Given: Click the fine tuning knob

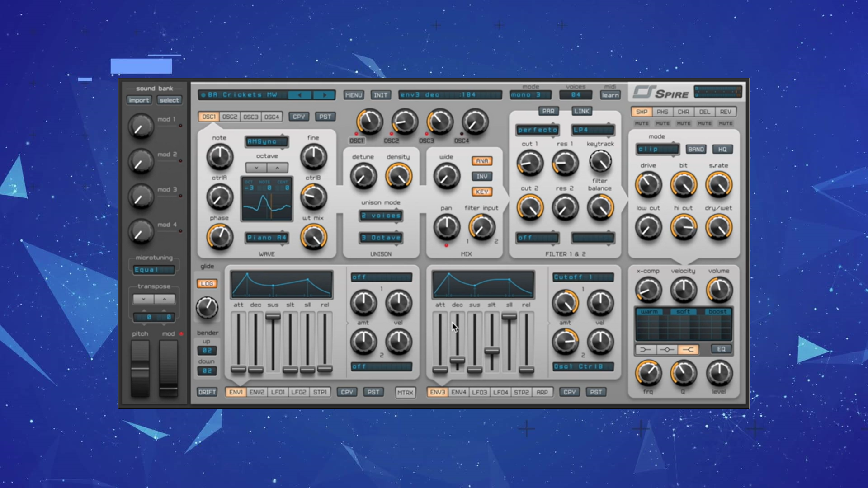Looking at the screenshot, I should [313, 157].
